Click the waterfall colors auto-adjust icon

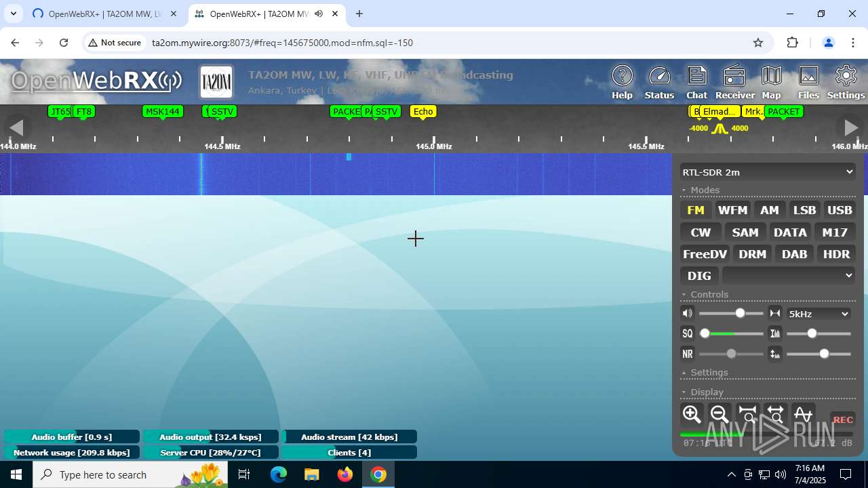click(775, 333)
